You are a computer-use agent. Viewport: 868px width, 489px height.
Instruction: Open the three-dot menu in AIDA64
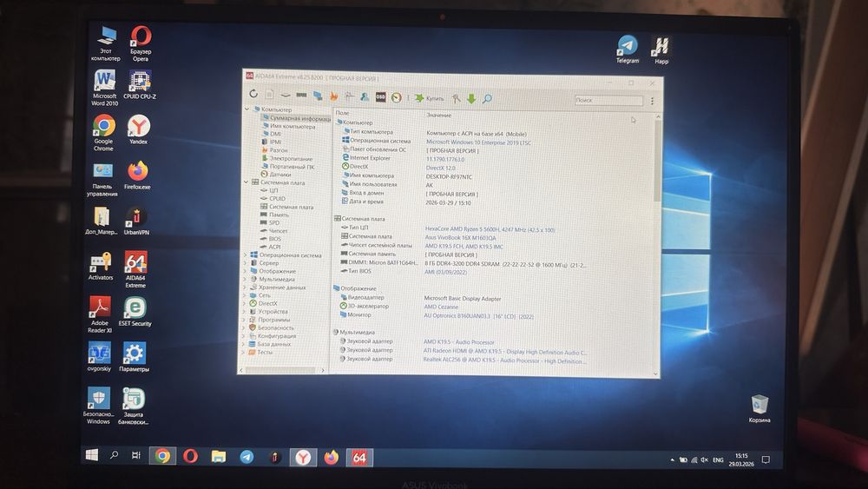click(x=652, y=101)
